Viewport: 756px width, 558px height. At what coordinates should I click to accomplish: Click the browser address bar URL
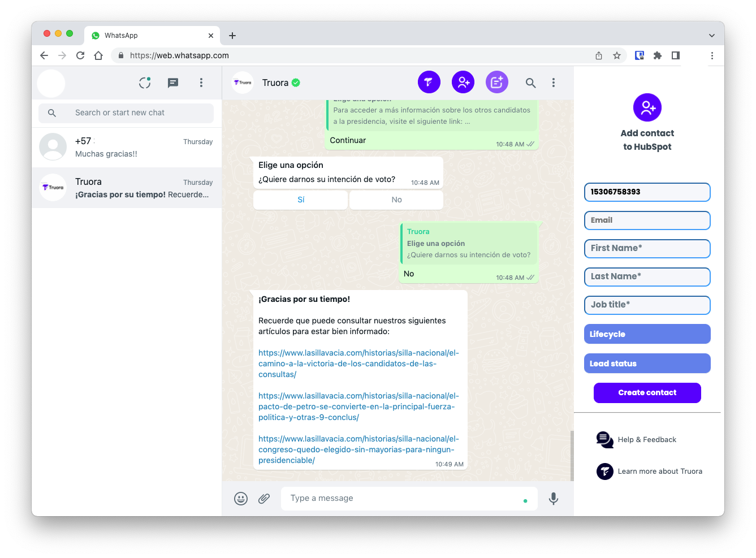pos(179,55)
